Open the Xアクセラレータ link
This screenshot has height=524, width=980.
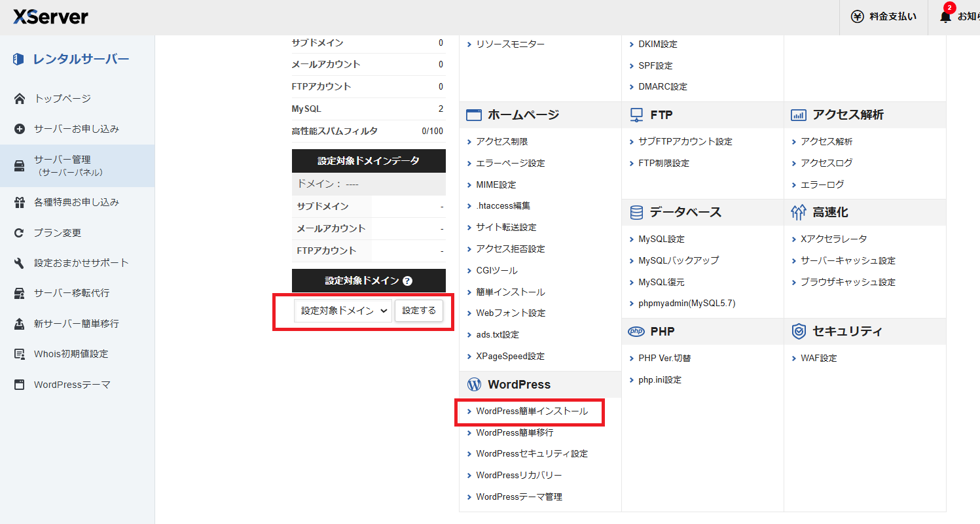click(x=833, y=239)
